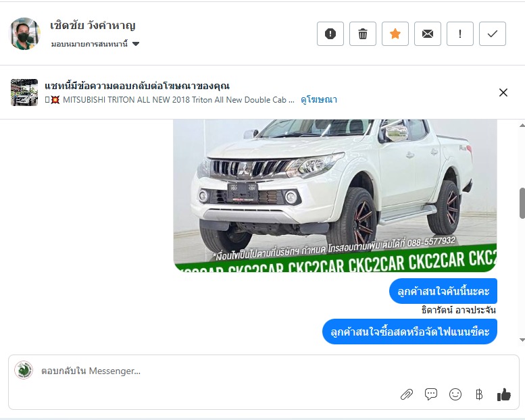Dismiss the ad reply banner
Viewport: 525px width, 420px height.
503,93
